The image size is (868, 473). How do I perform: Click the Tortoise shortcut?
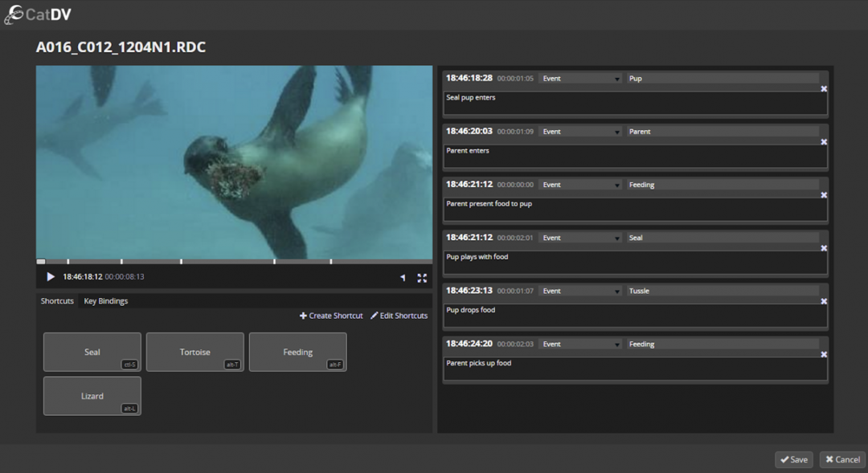[x=194, y=352]
